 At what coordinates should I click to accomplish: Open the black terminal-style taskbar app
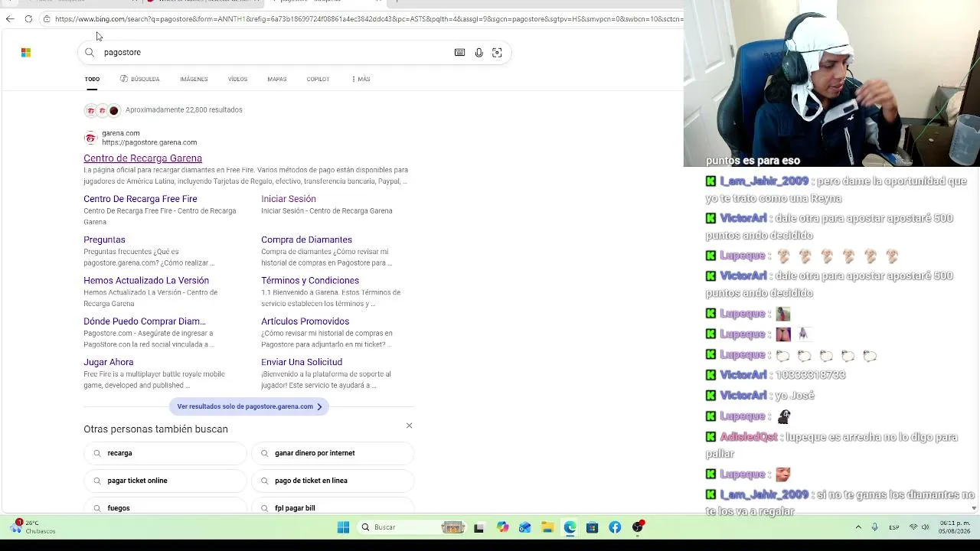pos(479,527)
